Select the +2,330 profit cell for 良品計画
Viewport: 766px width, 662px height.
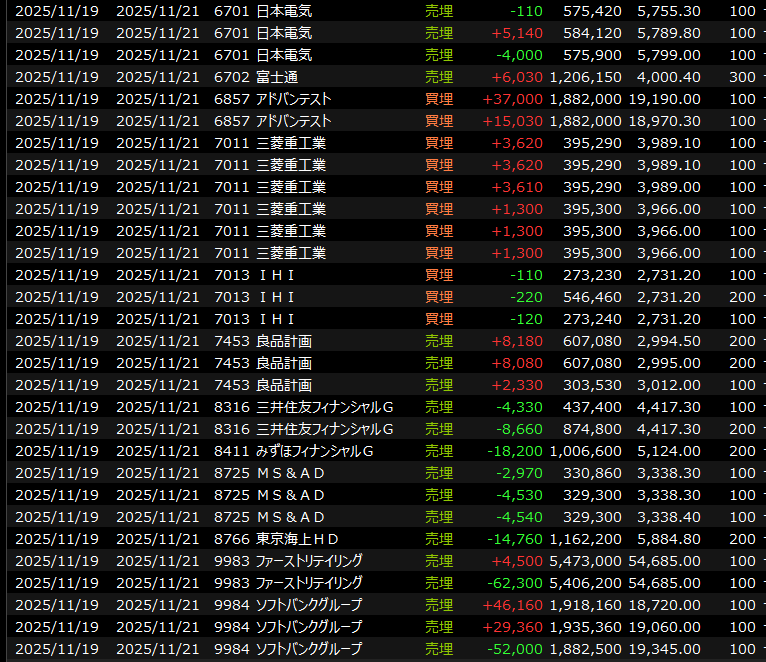click(x=517, y=385)
